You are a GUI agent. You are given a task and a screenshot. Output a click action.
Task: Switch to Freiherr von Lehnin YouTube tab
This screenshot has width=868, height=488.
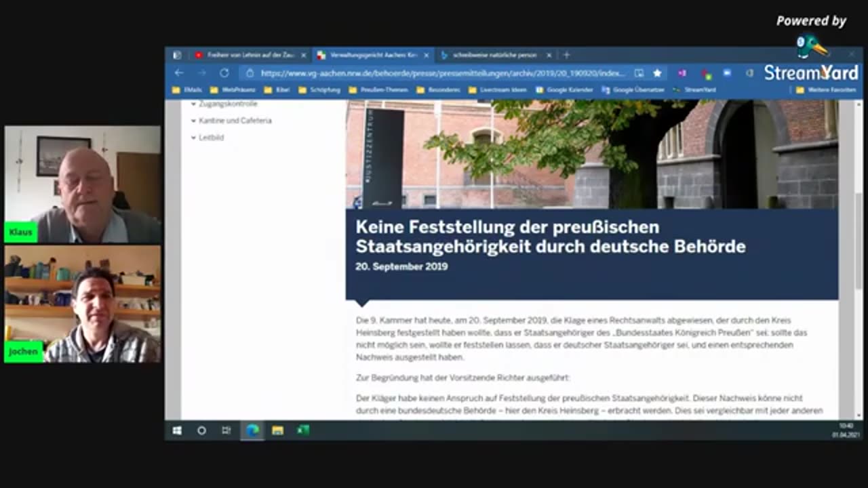coord(250,55)
